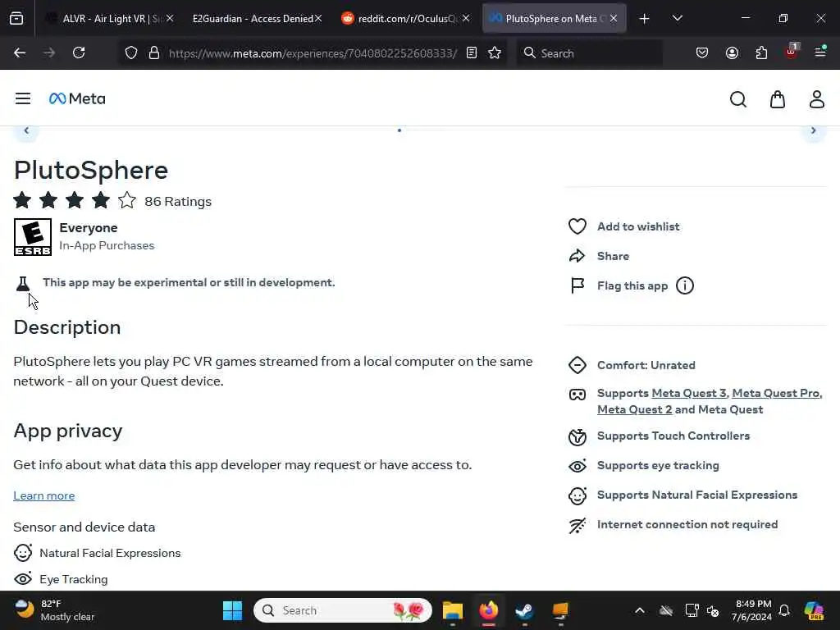Open the info icon next to Flag this app
This screenshot has height=630, width=840.
685,285
